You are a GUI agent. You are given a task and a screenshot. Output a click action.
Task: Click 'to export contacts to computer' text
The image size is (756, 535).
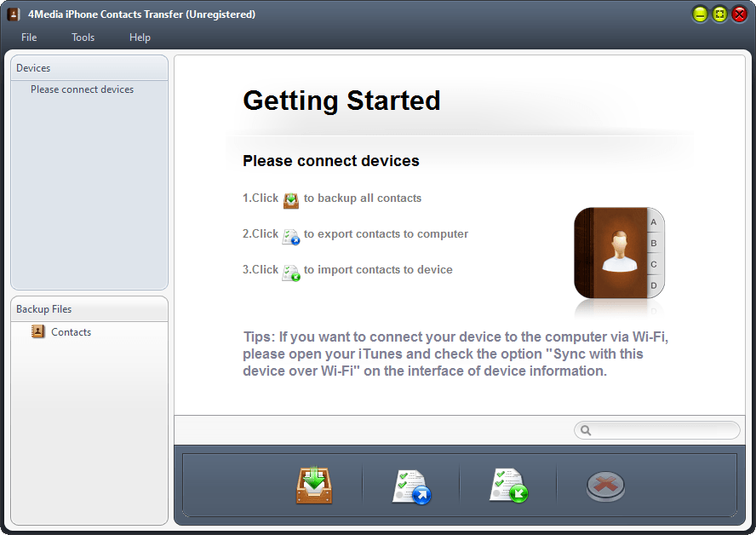pos(386,234)
